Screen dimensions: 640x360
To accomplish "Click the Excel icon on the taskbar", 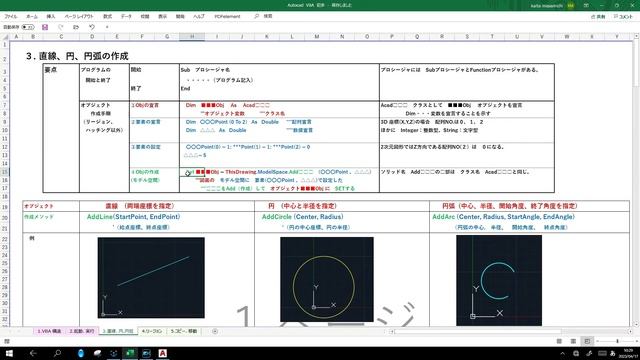I will pos(130,353).
